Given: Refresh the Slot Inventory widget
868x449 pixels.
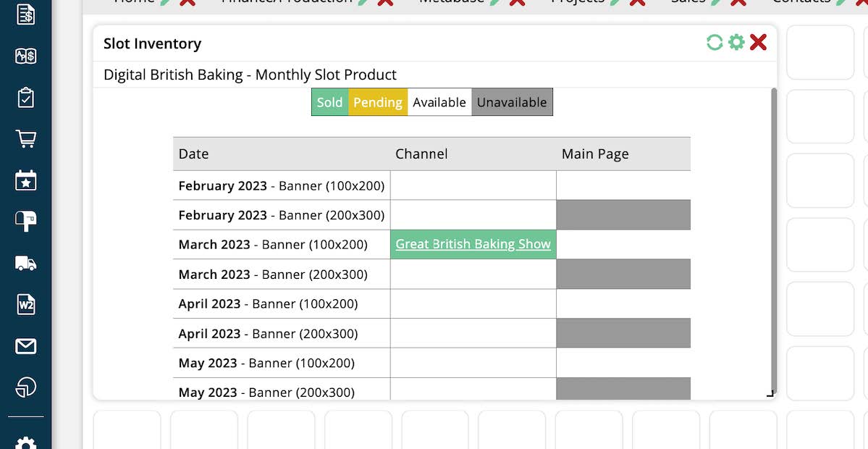Looking at the screenshot, I should (x=715, y=43).
